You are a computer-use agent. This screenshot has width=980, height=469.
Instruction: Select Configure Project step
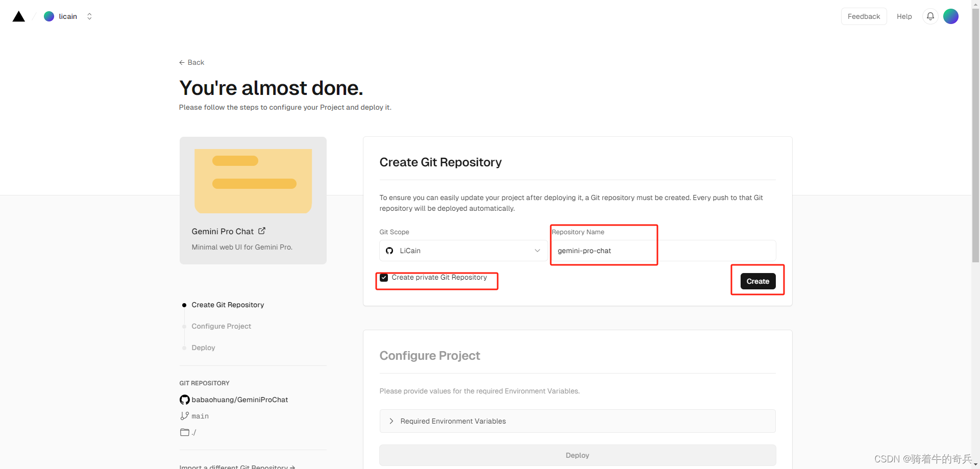coord(221,326)
